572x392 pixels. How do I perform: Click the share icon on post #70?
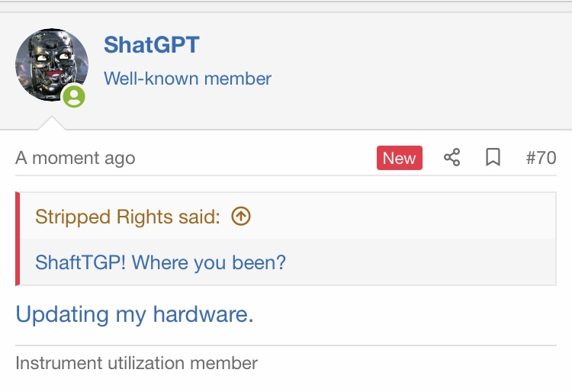pos(452,158)
